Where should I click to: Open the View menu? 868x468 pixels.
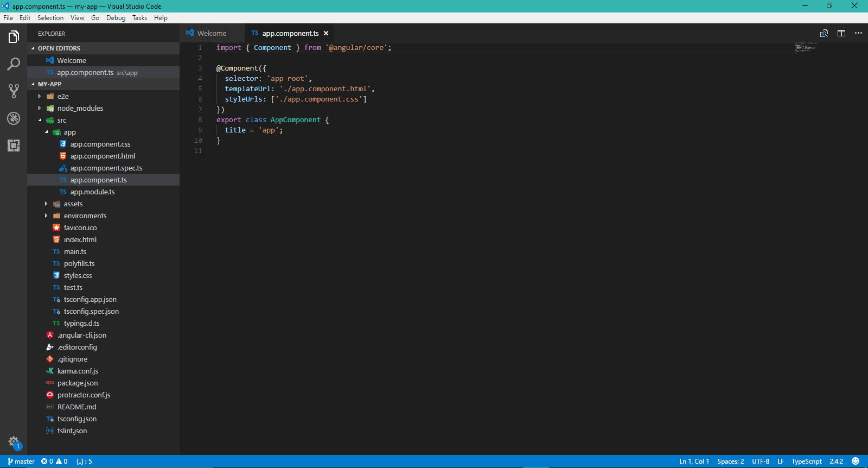point(78,18)
